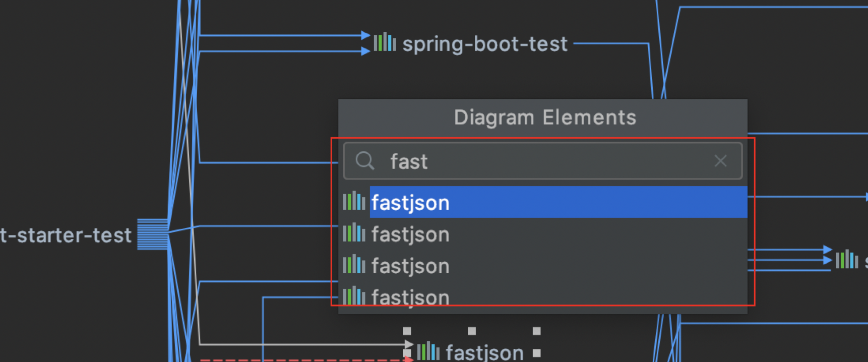The height and width of the screenshot is (362, 868).
Task: Click the fastjson diagram node's library icon
Action: coord(428,351)
